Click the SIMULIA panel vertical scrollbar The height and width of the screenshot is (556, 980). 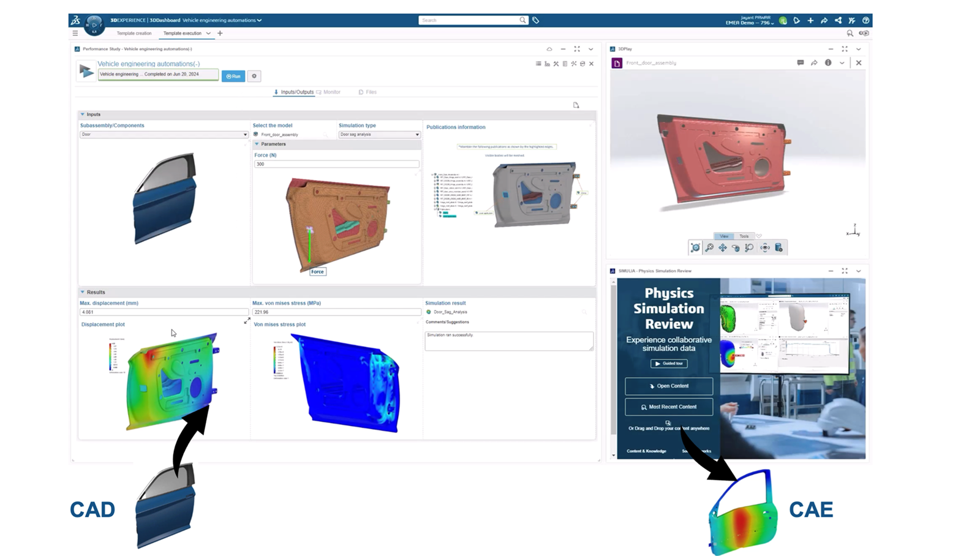tap(614, 369)
